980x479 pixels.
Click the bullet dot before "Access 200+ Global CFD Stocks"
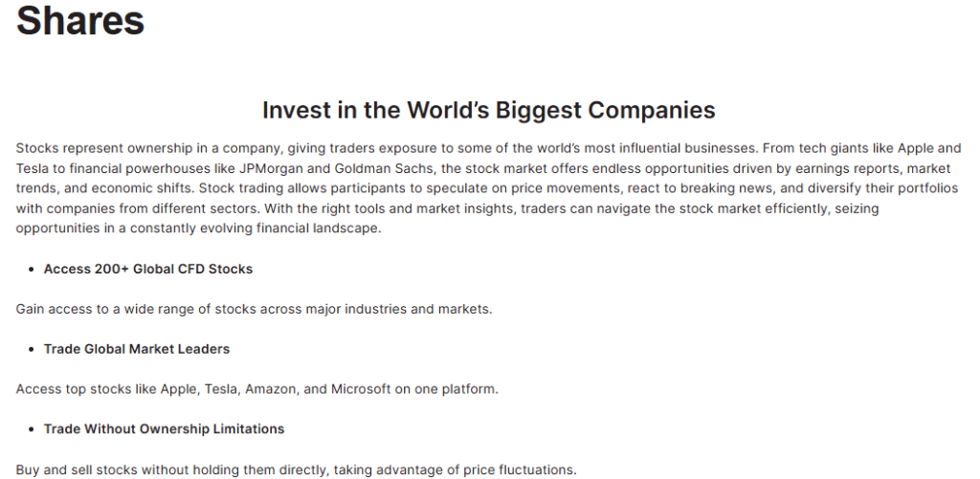coord(31,270)
